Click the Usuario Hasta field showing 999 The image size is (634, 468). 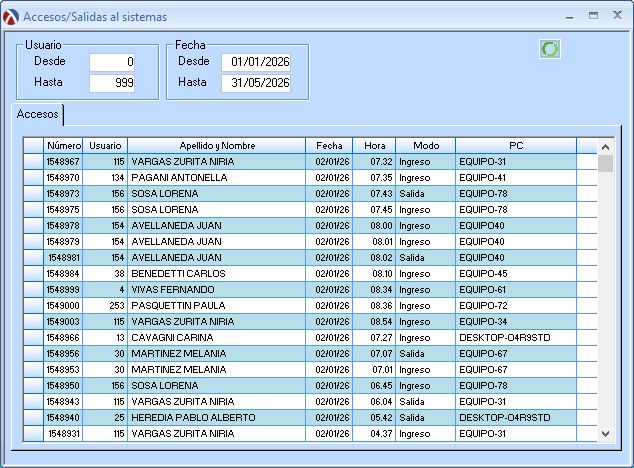click(x=112, y=83)
